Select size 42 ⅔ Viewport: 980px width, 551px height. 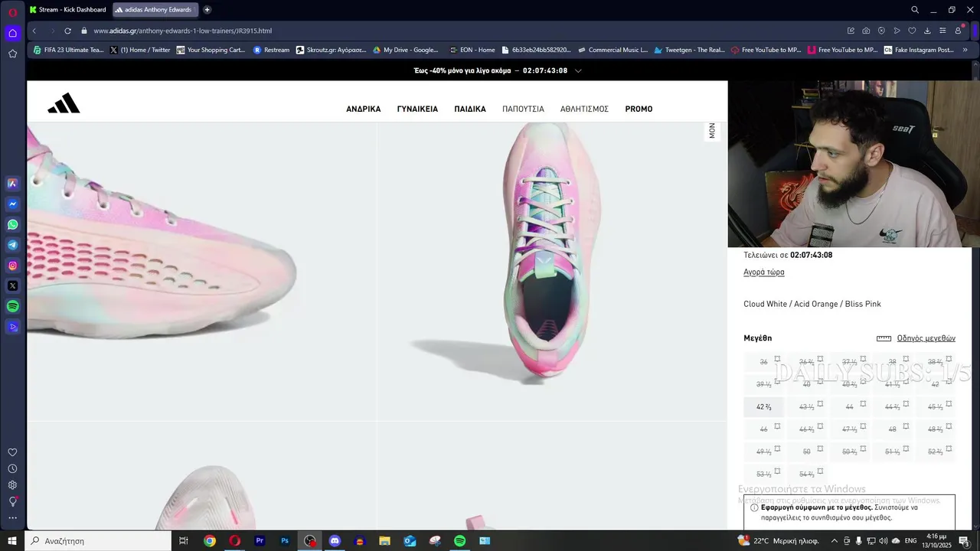pyautogui.click(x=763, y=407)
